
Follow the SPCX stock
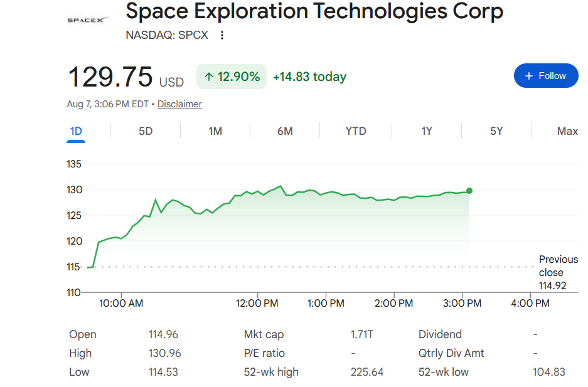tap(546, 76)
